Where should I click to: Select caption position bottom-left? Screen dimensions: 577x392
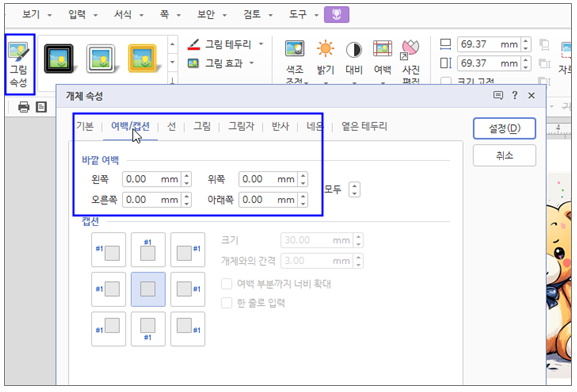coord(109,329)
